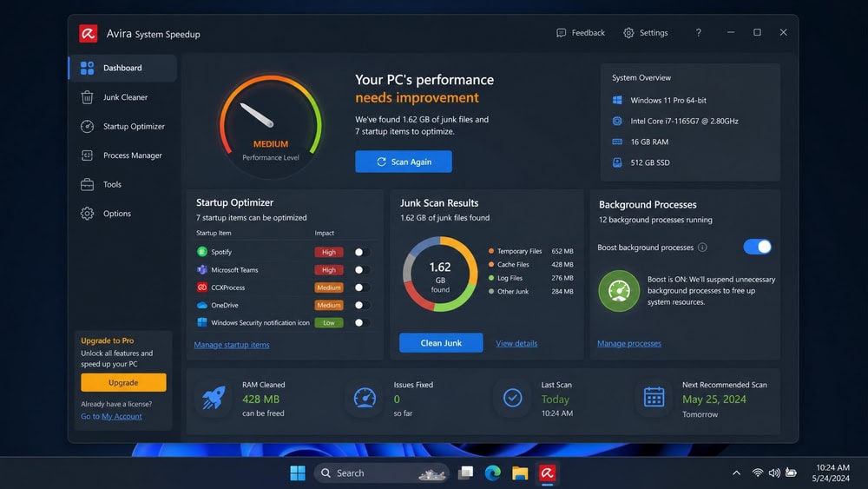868x489 pixels.
Task: Click the green Log Files legend dot
Action: (491, 278)
